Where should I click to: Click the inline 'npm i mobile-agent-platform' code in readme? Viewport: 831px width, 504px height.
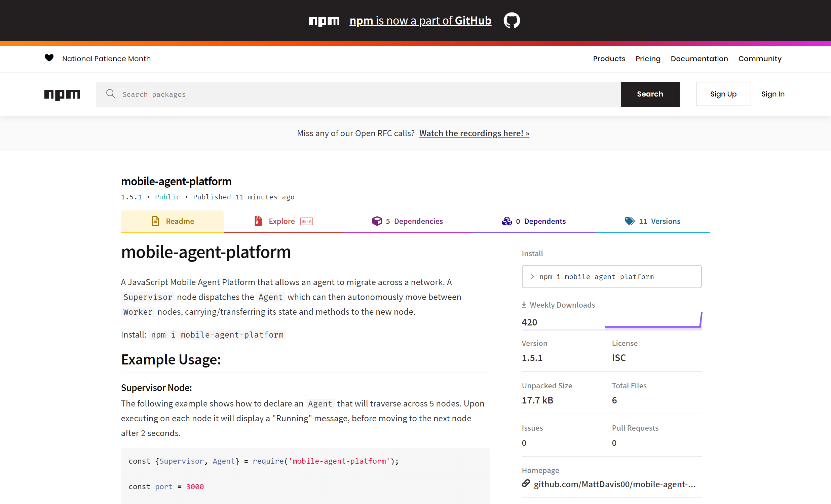click(x=217, y=335)
